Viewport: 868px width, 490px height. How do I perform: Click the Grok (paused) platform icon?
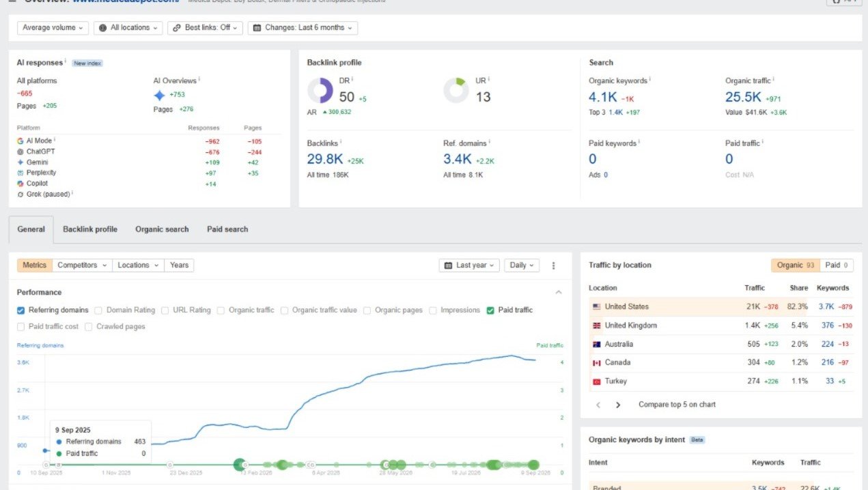coord(20,194)
